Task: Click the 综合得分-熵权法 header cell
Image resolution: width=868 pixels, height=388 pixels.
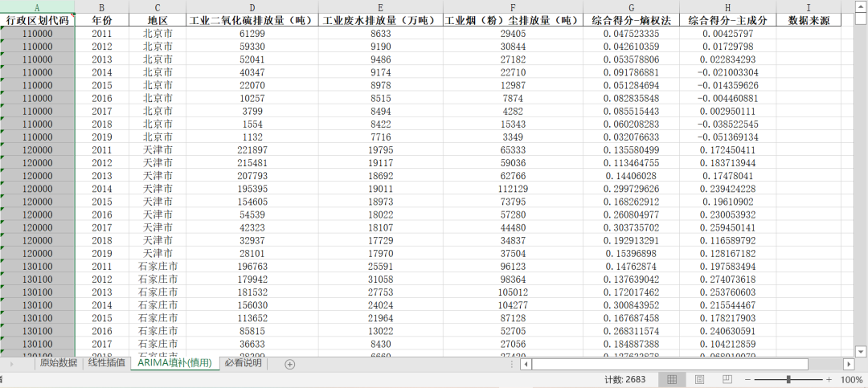Action: tap(632, 20)
